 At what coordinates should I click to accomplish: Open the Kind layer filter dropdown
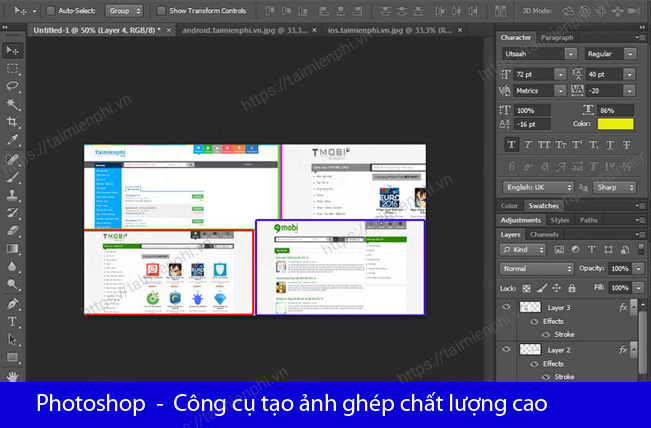(x=523, y=249)
